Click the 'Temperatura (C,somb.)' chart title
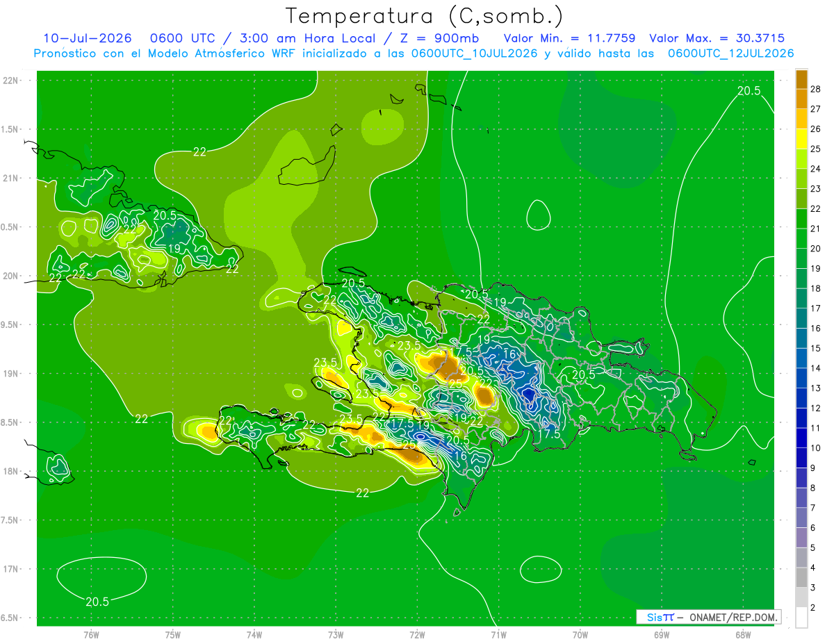This screenshot has height=644, width=834. click(424, 15)
